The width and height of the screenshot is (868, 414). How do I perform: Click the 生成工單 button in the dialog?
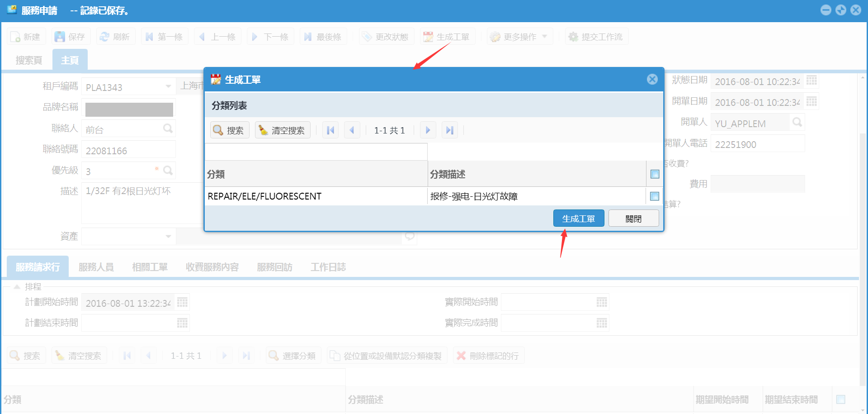[x=579, y=219]
